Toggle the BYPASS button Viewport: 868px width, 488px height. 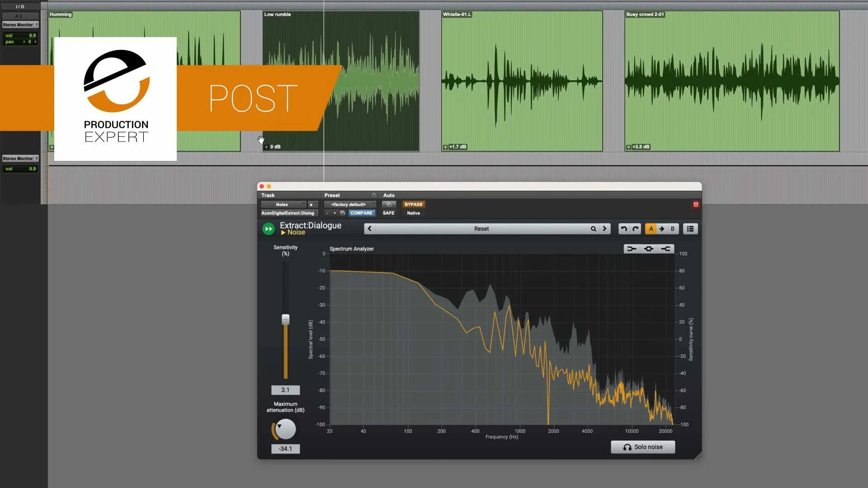[413, 204]
